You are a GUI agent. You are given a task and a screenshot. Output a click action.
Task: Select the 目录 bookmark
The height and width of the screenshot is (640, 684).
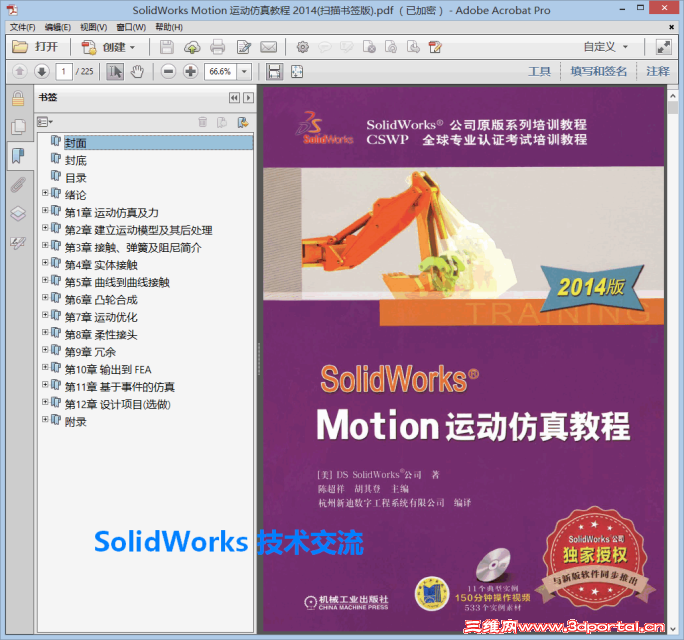click(75, 178)
